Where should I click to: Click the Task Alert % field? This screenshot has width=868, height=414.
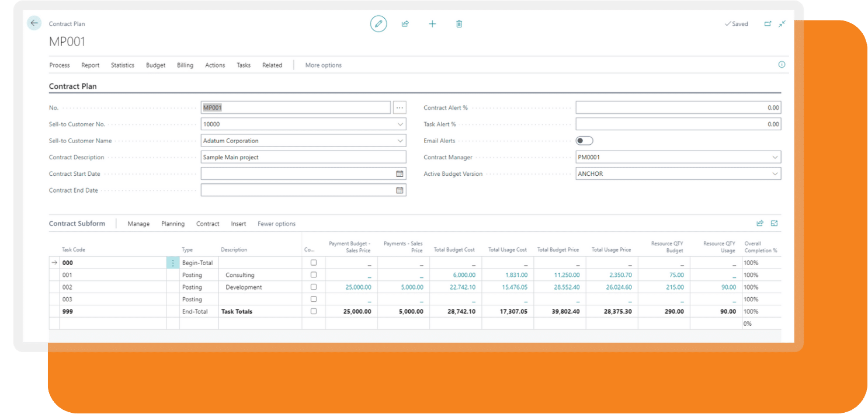(678, 124)
